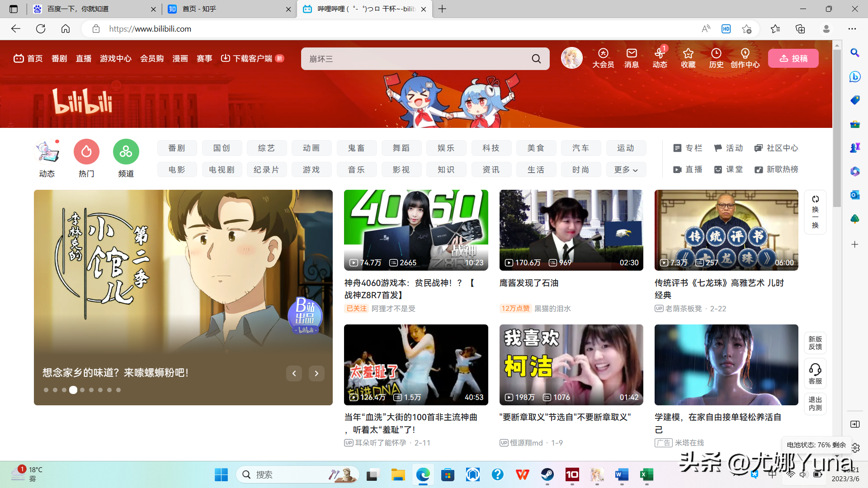Open the 动态 feed icon in header
Screen dimensions: 868x488
pos(660,58)
